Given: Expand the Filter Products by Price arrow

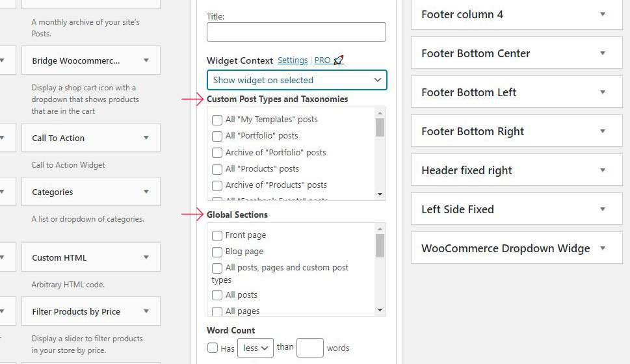Looking at the screenshot, I should pos(146,311).
